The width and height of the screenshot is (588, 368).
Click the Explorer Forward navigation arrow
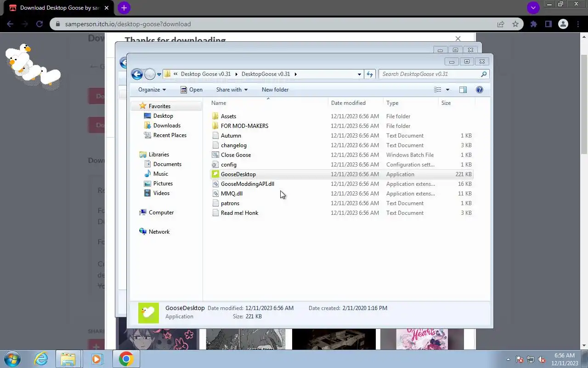[x=150, y=74]
